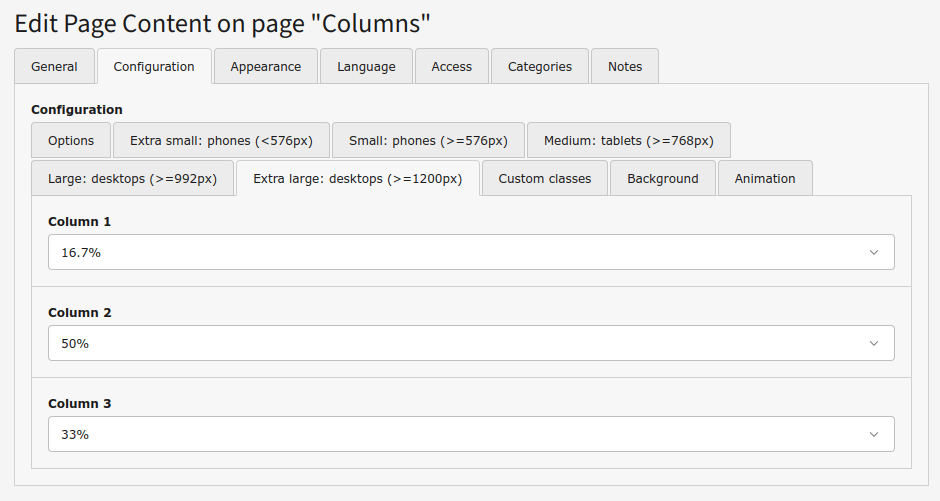Screen dimensions: 940x501
Task: Open the Notes tab
Action: click(x=625, y=67)
